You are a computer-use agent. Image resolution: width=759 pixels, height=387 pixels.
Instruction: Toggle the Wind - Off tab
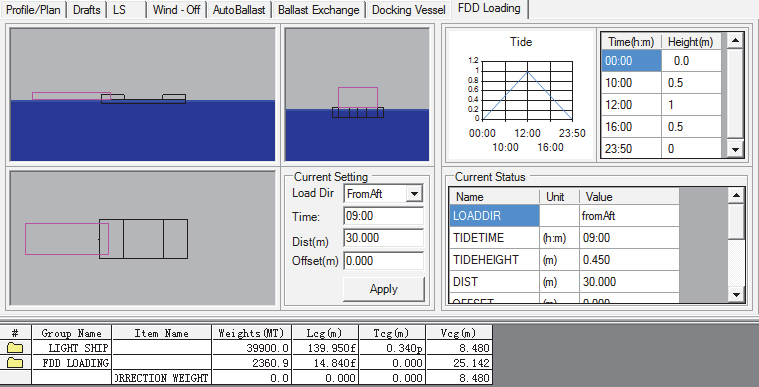(176, 10)
